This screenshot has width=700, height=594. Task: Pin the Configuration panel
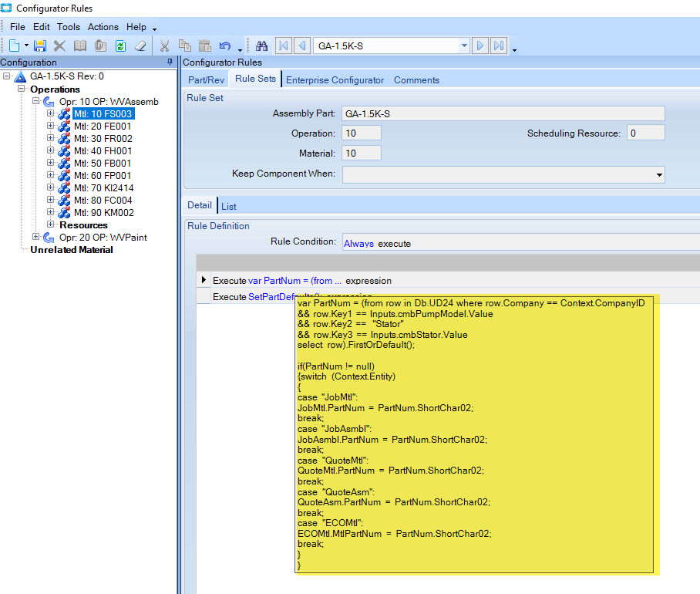[x=170, y=62]
